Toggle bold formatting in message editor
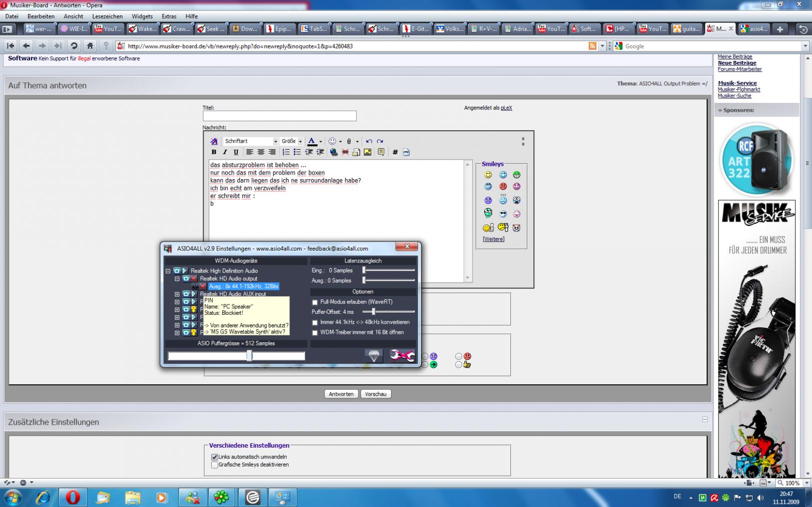 coord(214,152)
